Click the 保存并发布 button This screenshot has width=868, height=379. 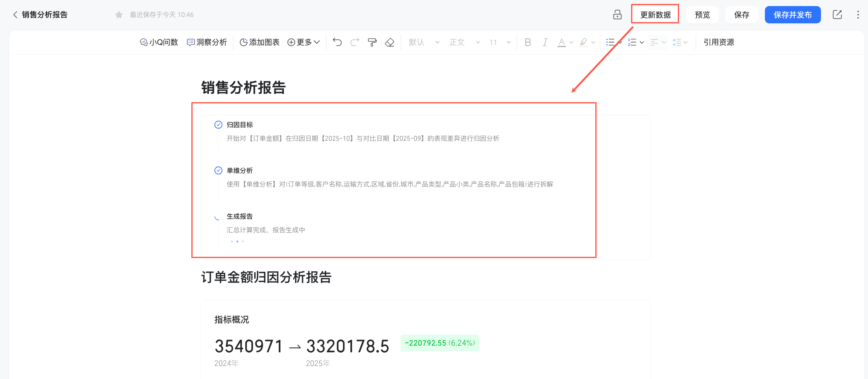click(x=792, y=15)
